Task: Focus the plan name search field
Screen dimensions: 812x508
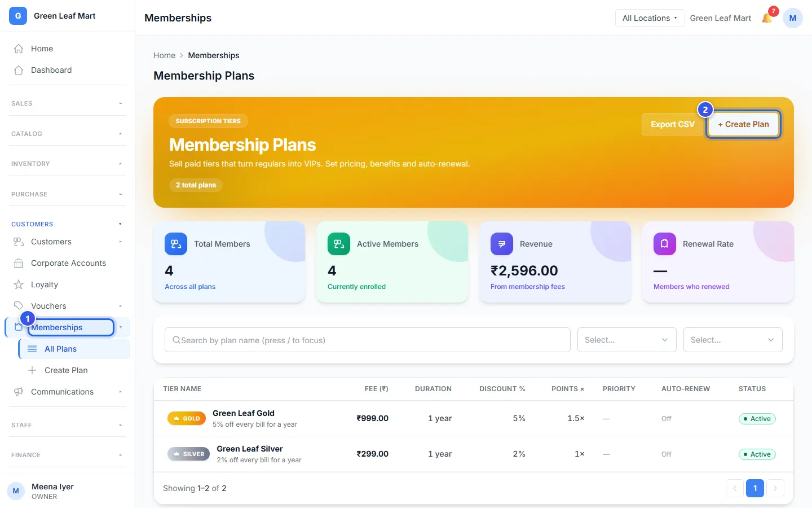Action: [x=368, y=340]
